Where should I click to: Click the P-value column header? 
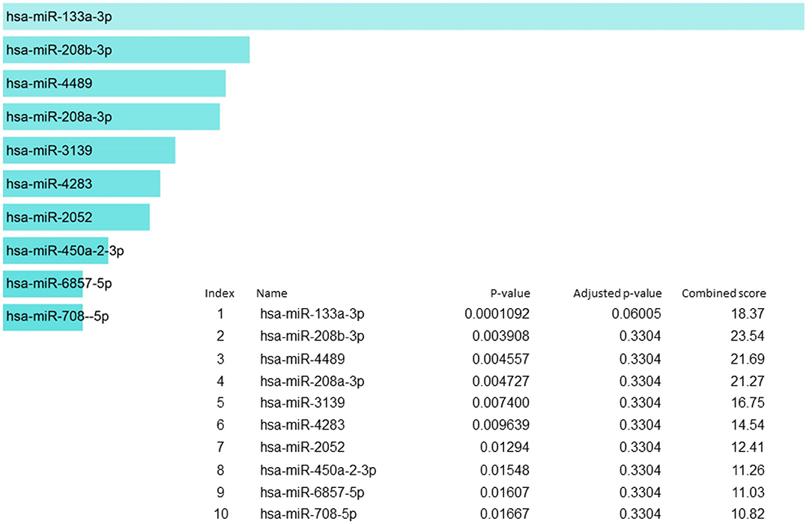pos(510,293)
